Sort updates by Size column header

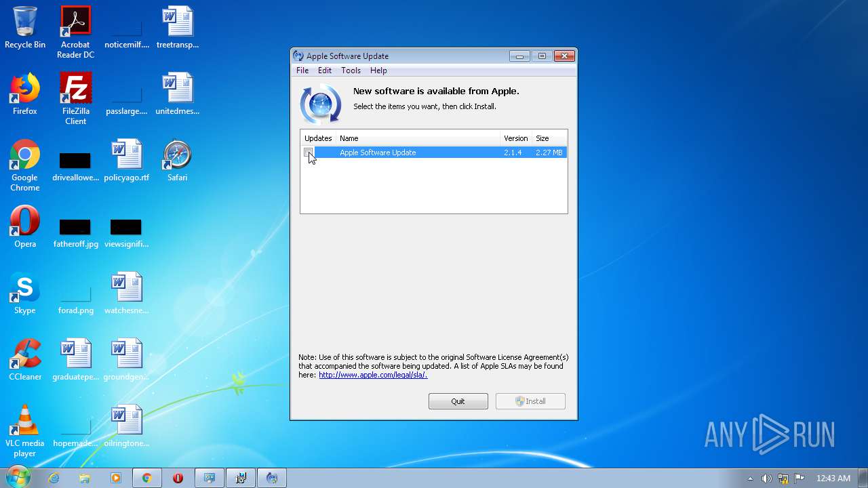coord(549,138)
